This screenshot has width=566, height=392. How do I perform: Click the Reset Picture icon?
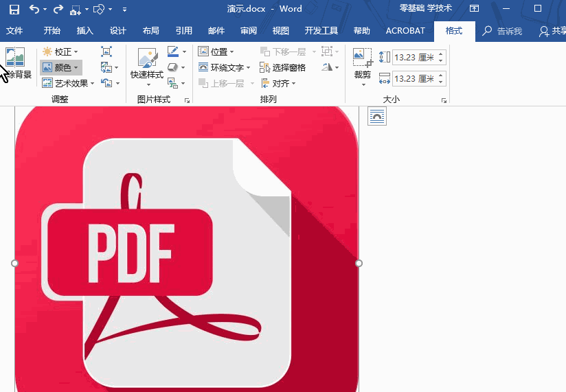(x=106, y=83)
